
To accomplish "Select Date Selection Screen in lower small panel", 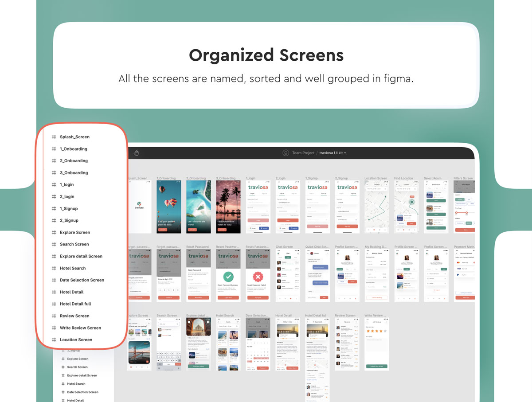I will (82, 392).
